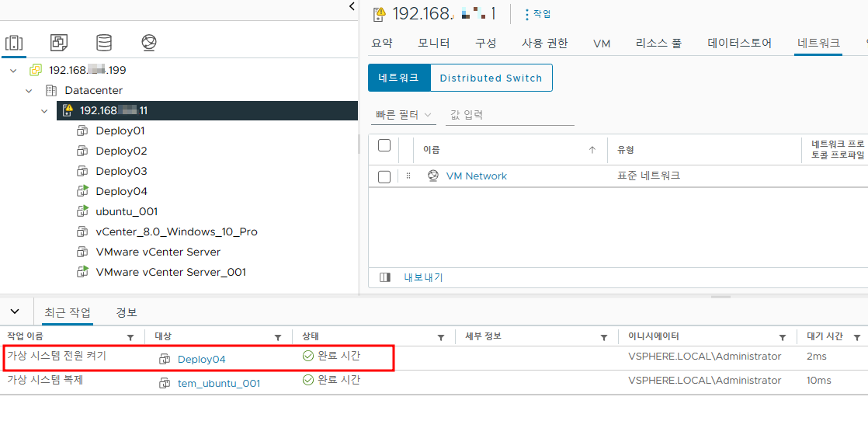Click the 표준 네트워크 type cell
The image size is (868, 442).
[x=648, y=176]
